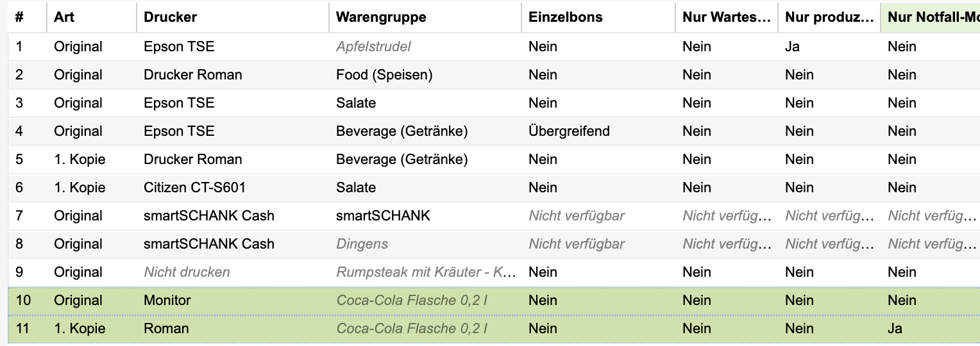Select row 10 with Monitor printer
The height and width of the screenshot is (346, 980).
pos(494,301)
